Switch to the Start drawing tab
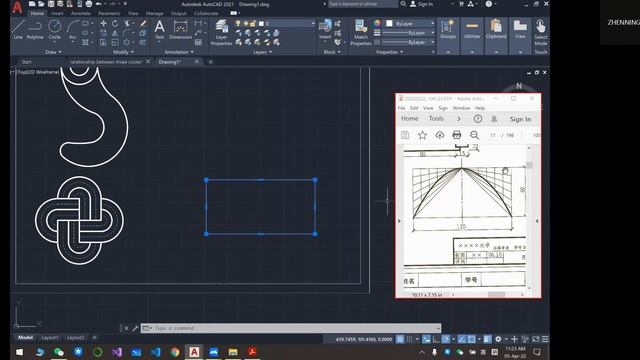This screenshot has height=360, width=640. [x=27, y=62]
